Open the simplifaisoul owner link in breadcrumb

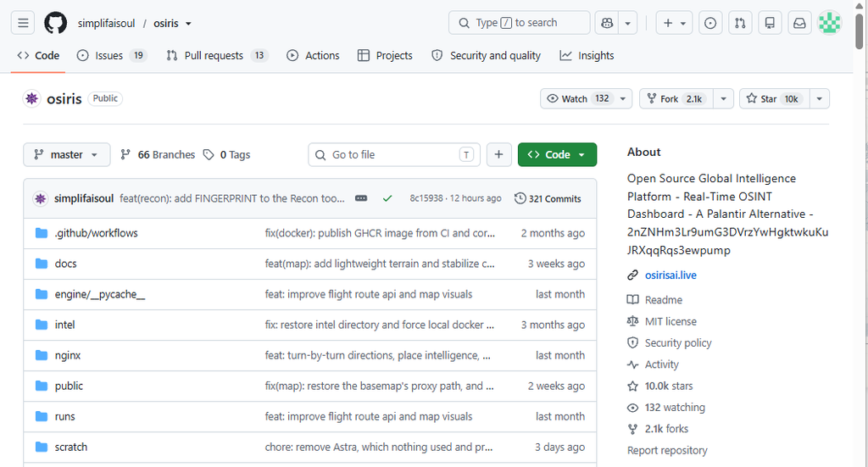106,23
